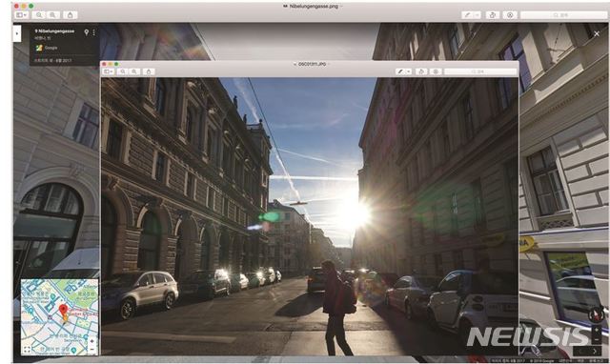This screenshot has width=610, height=364.
Task: Click the Google attribution in address card
Action: [48, 48]
